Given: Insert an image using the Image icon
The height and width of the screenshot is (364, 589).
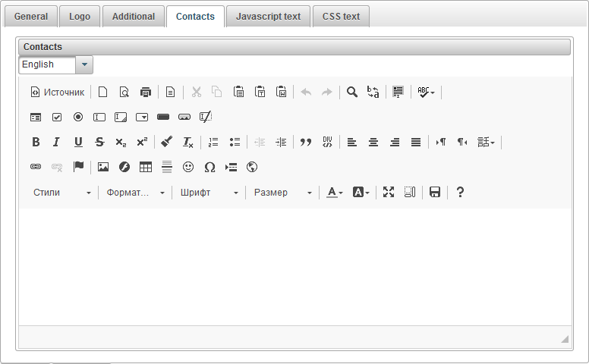Looking at the screenshot, I should tap(103, 167).
